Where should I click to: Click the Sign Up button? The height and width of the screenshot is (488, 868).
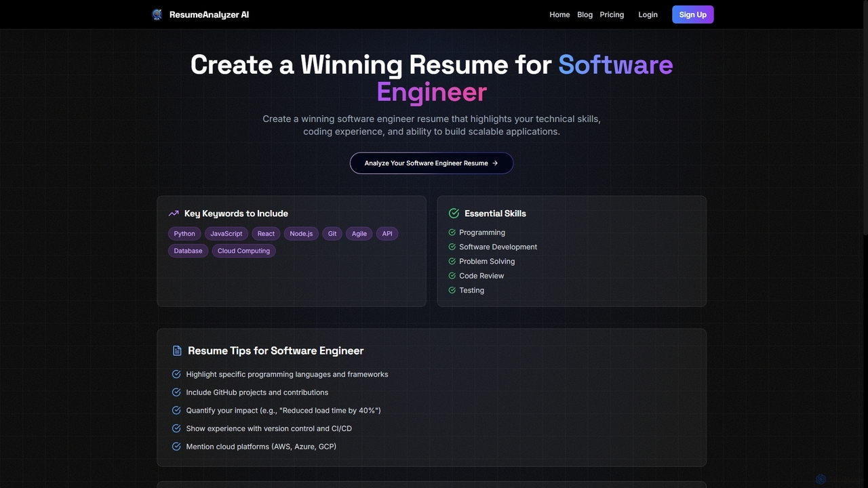pyautogui.click(x=692, y=14)
